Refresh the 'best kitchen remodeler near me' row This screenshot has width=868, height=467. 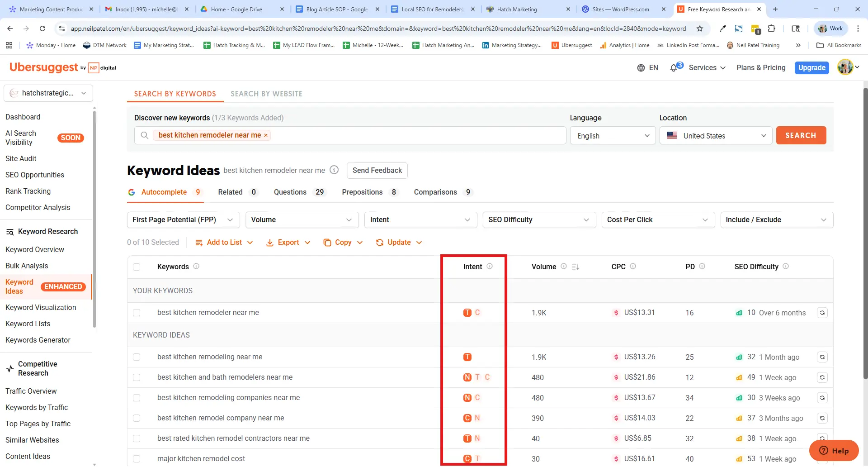[x=822, y=313]
